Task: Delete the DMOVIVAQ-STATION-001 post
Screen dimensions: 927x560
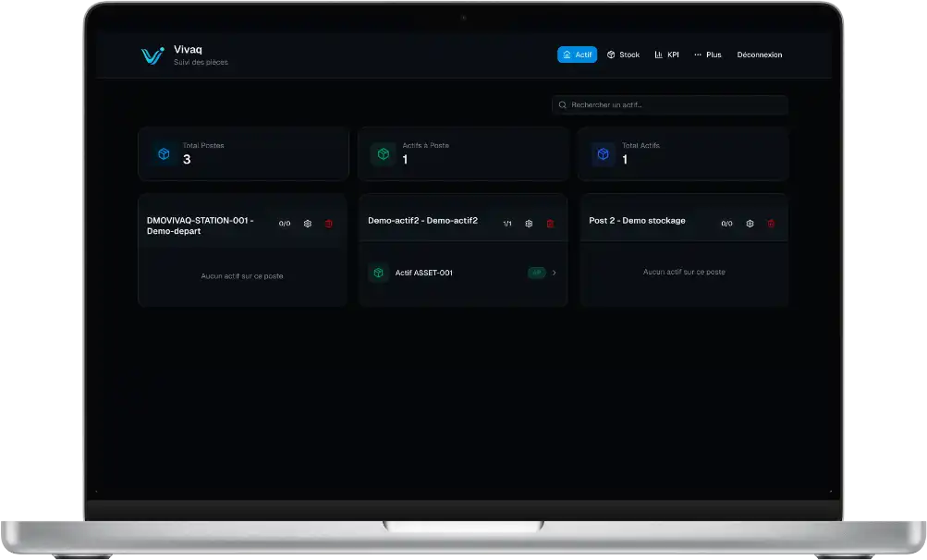Action: coord(328,224)
